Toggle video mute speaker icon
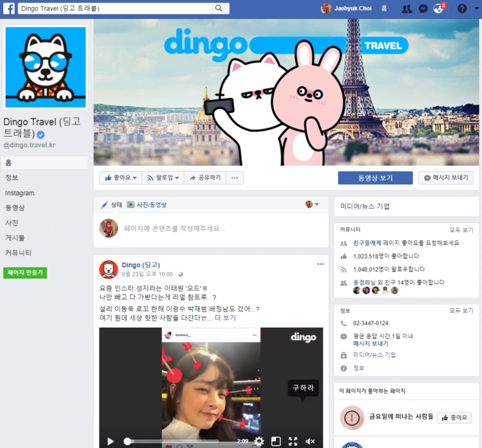482x448 pixels. (310, 442)
